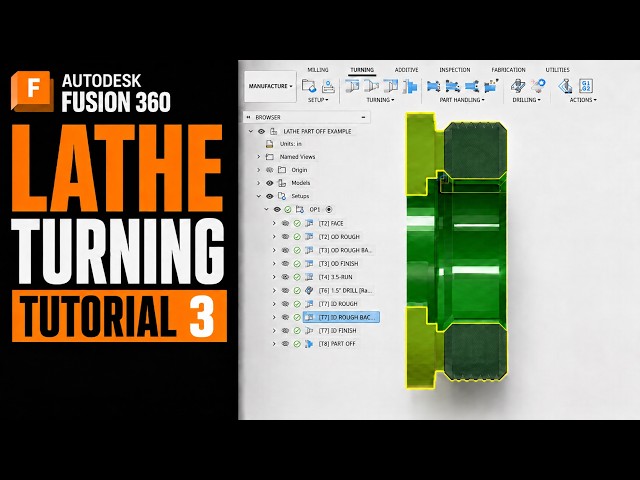Select the first Turning operation icon

click(x=352, y=86)
